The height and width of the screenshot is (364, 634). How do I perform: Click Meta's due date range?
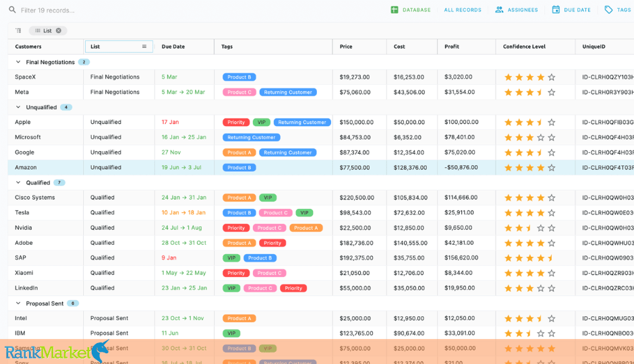click(183, 92)
